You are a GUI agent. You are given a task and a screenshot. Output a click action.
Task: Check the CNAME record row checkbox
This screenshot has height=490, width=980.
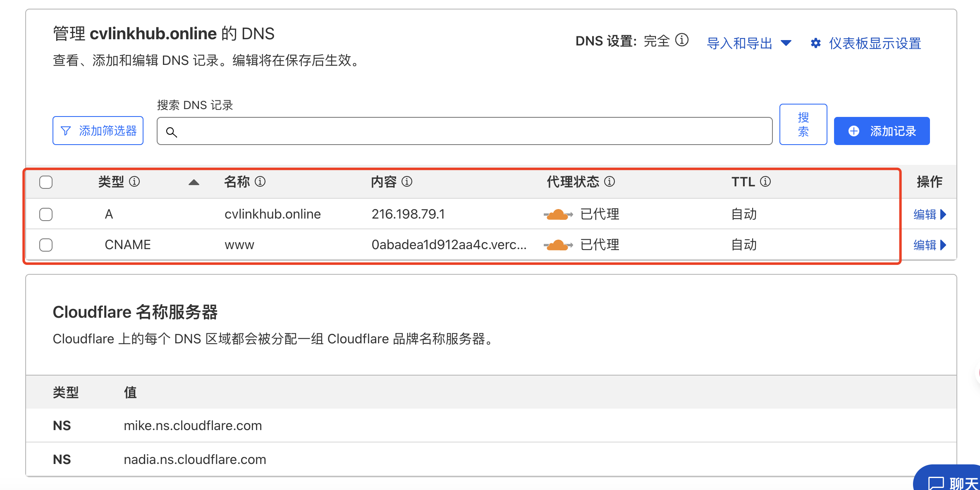(46, 245)
